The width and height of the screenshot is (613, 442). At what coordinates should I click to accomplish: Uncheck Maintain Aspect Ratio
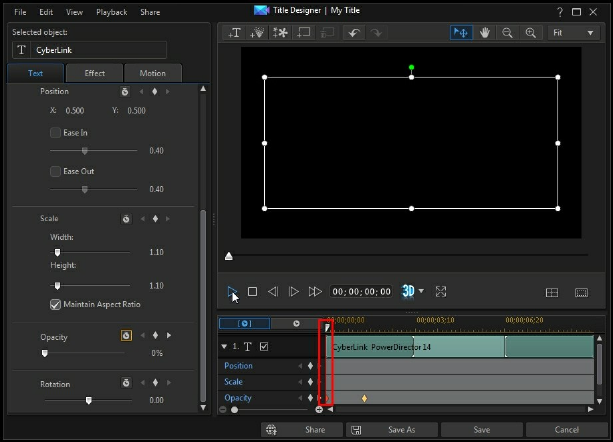coord(56,304)
